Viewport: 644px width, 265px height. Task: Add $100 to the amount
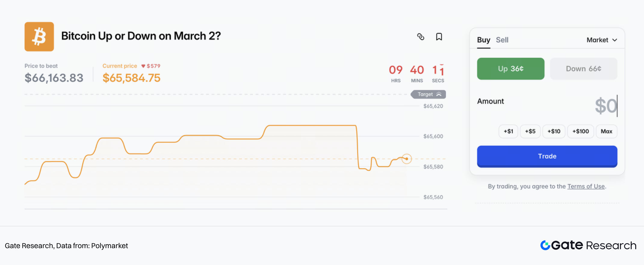coord(581,131)
